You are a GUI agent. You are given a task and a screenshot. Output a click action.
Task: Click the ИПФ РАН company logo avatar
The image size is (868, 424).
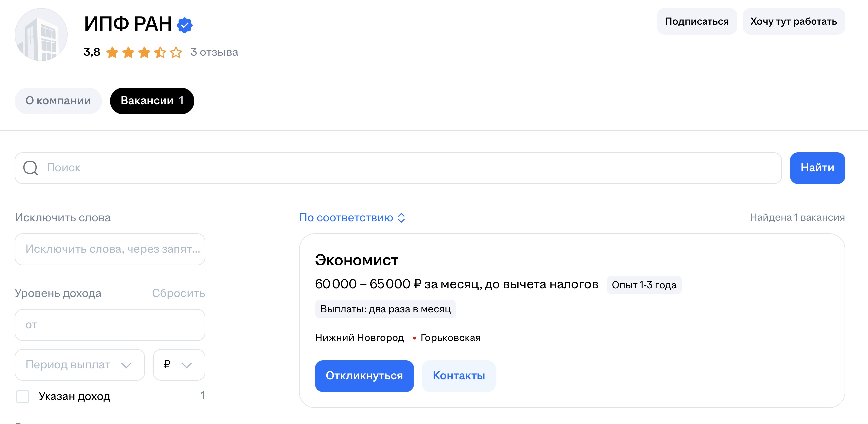(x=41, y=35)
